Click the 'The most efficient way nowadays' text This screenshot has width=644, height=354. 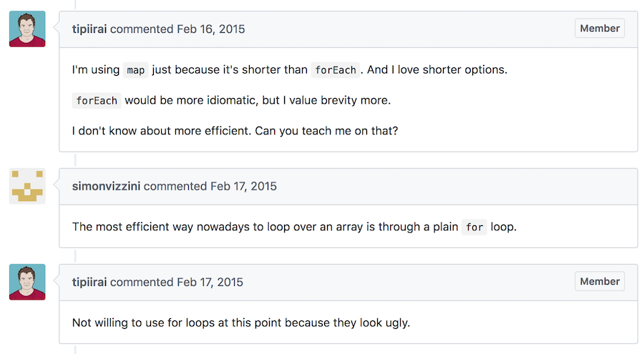[157, 228]
